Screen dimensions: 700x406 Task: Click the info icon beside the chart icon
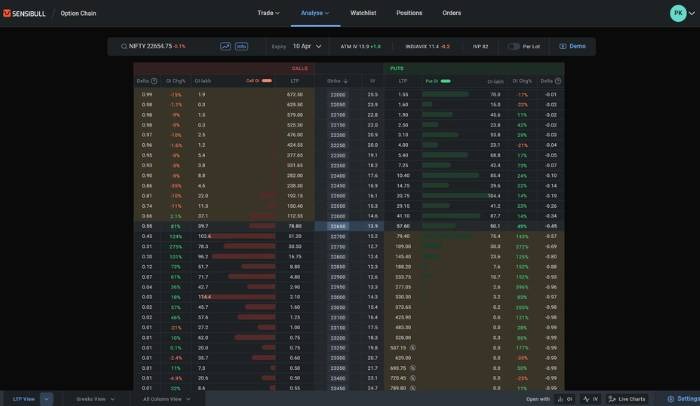241,46
